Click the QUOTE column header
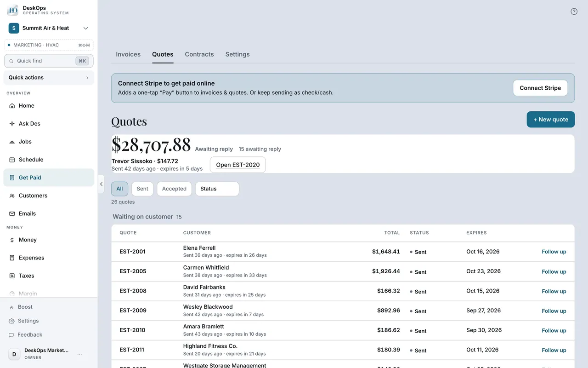Image resolution: width=588 pixels, height=368 pixels. pos(128,233)
